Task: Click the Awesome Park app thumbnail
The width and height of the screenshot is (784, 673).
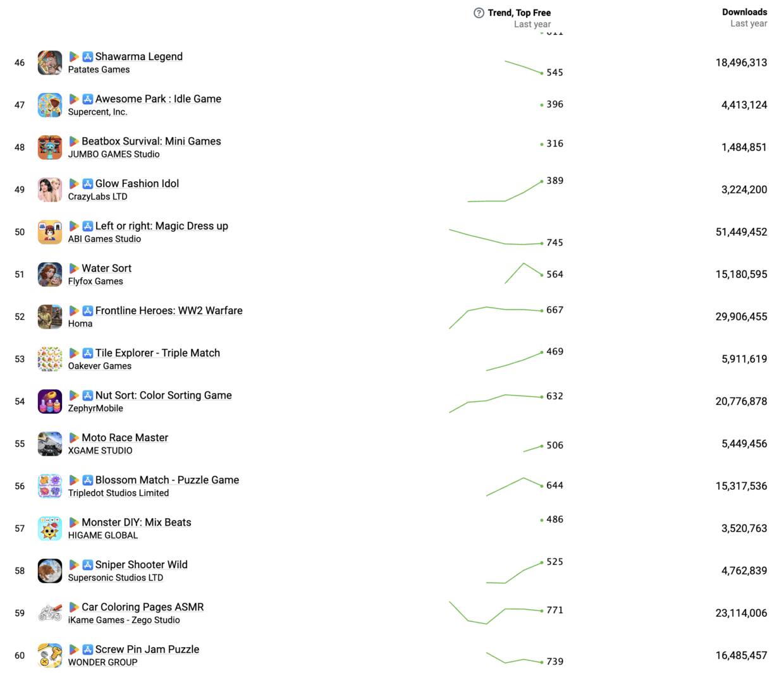Action: pyautogui.click(x=50, y=105)
